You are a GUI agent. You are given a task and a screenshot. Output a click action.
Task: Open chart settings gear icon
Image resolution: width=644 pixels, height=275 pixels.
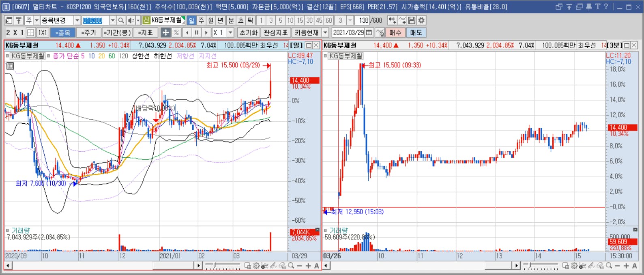(421, 20)
